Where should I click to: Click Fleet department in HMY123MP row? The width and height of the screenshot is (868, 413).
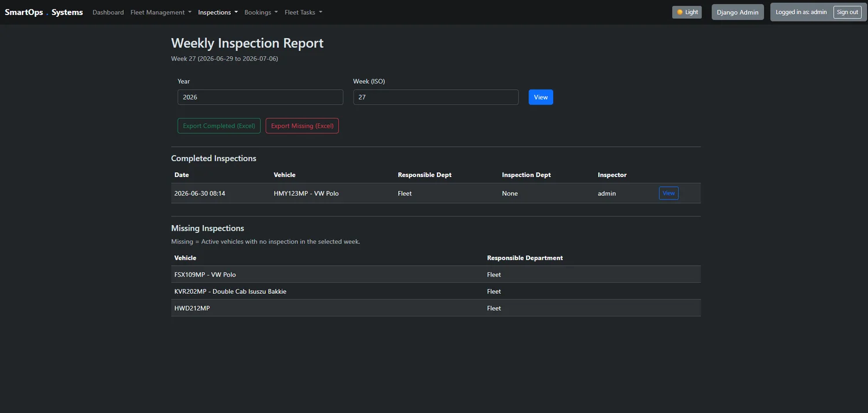coord(405,193)
